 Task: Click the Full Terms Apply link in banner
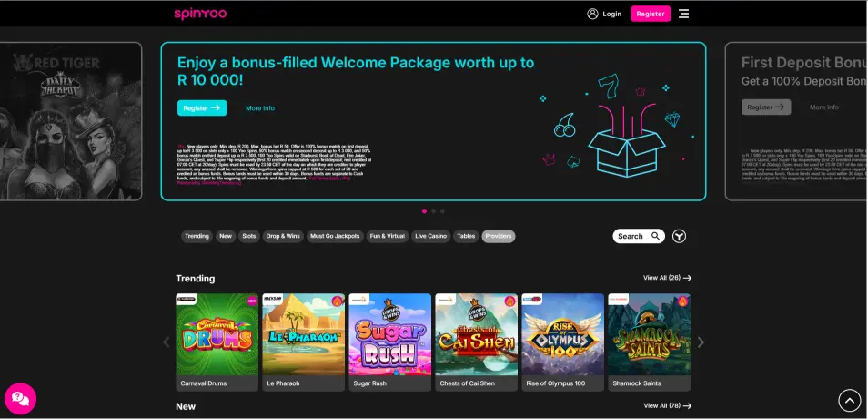325,179
